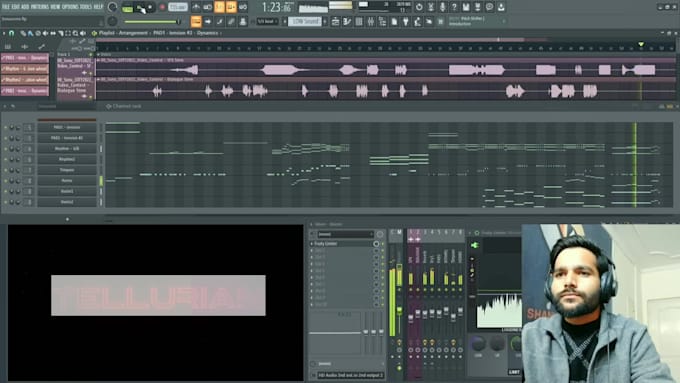Toggle the orange blend recording button
680x383 pixels.
[x=231, y=7]
